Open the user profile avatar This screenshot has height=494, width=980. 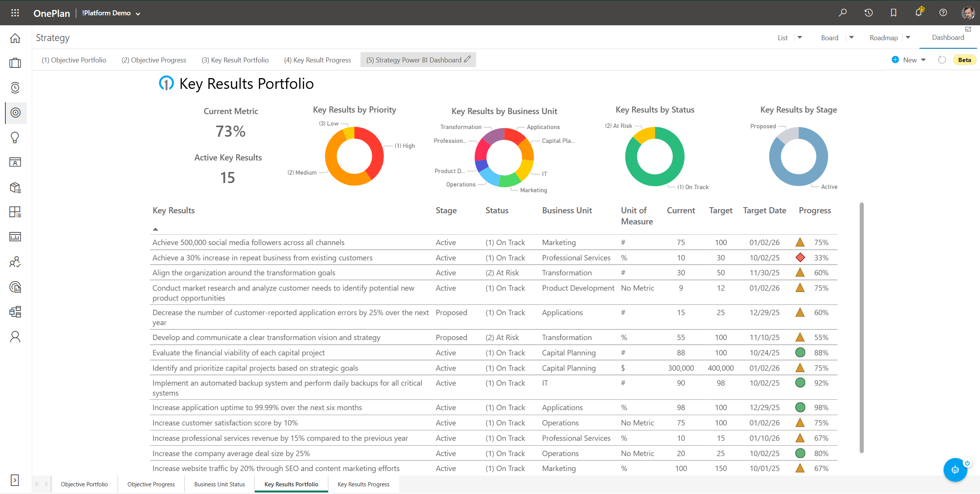pyautogui.click(x=968, y=13)
